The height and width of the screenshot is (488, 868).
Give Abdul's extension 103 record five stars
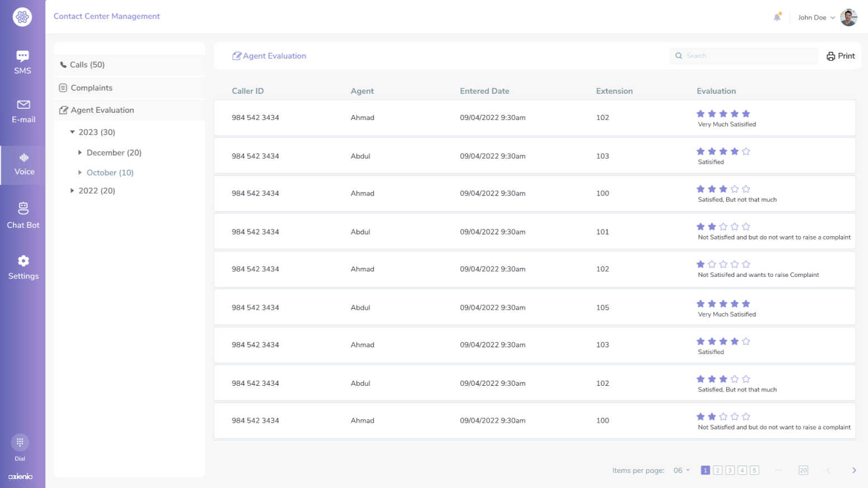[x=746, y=151]
